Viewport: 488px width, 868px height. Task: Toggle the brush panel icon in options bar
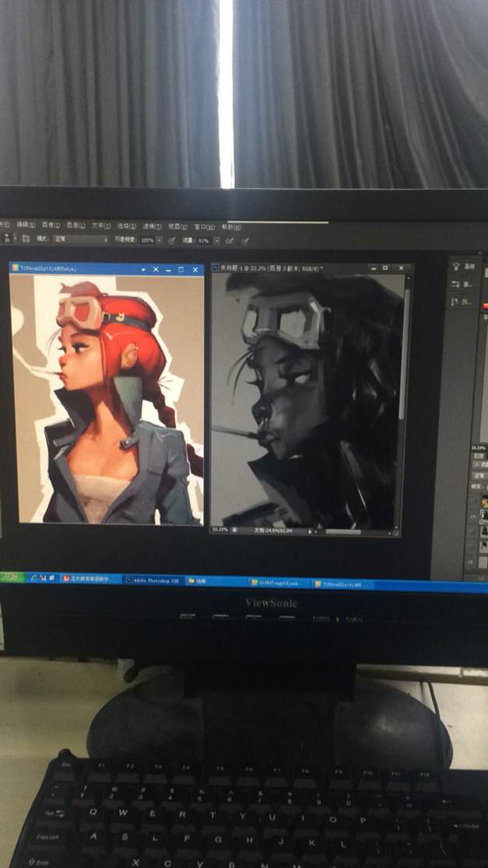coord(26,239)
